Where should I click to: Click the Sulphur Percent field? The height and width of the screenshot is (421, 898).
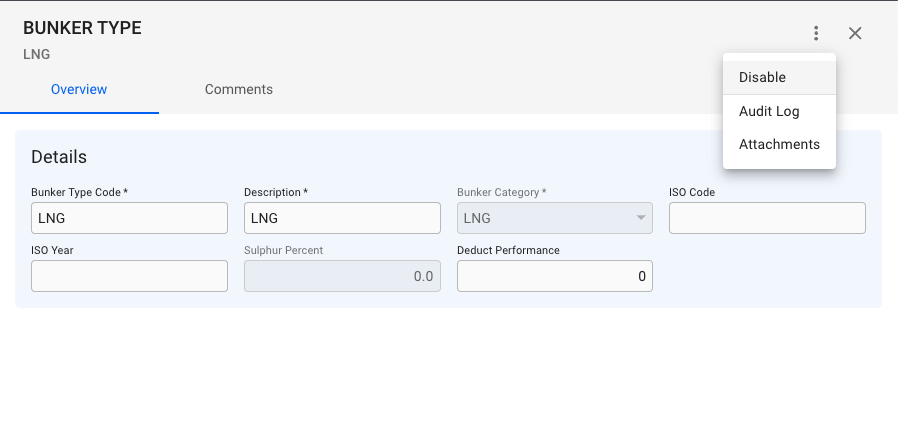tap(342, 276)
